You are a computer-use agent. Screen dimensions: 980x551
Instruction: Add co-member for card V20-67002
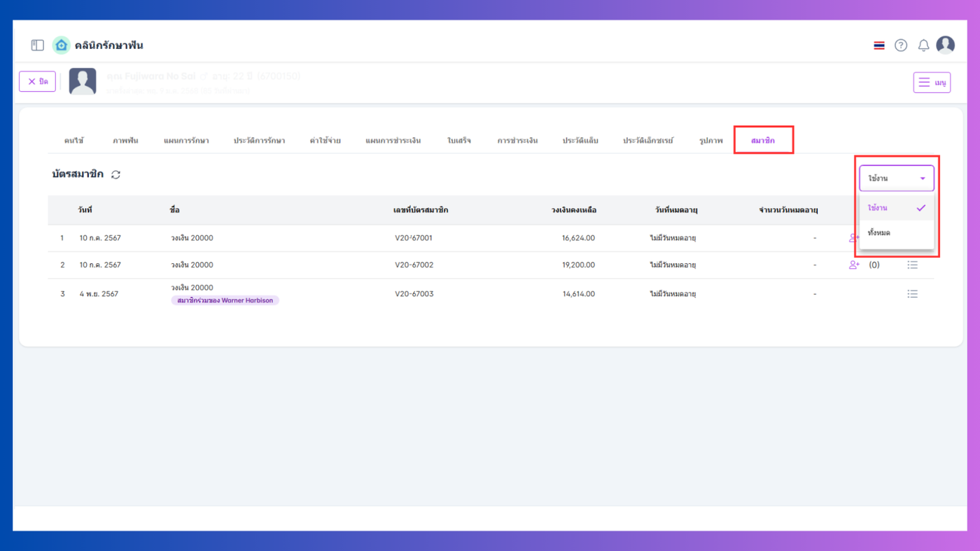pos(854,265)
